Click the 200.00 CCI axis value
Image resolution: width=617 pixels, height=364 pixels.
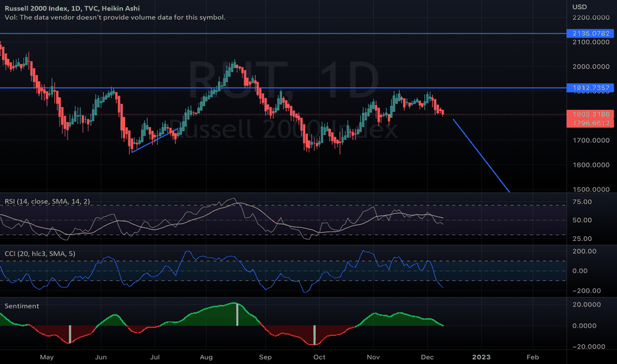[585, 251]
